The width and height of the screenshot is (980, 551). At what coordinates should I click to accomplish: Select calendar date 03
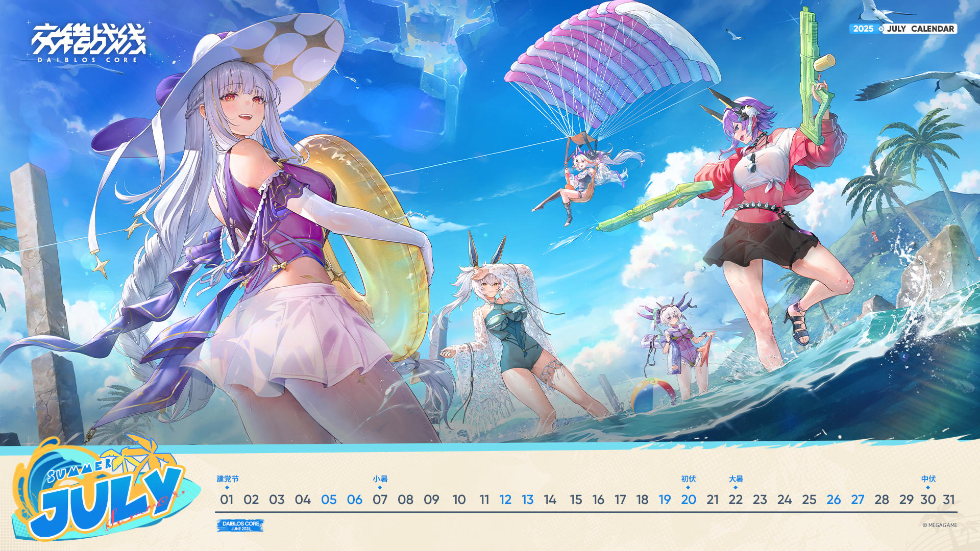(x=277, y=499)
